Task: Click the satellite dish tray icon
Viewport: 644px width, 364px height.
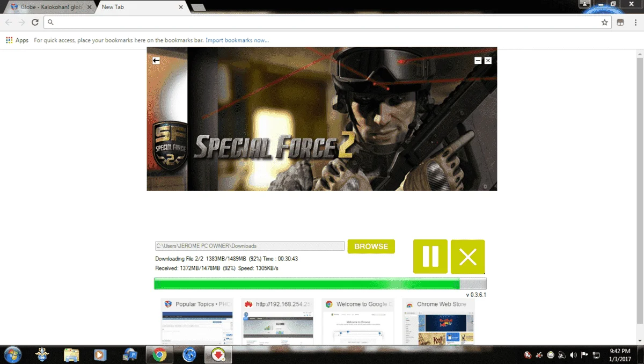Action: (x=562, y=355)
